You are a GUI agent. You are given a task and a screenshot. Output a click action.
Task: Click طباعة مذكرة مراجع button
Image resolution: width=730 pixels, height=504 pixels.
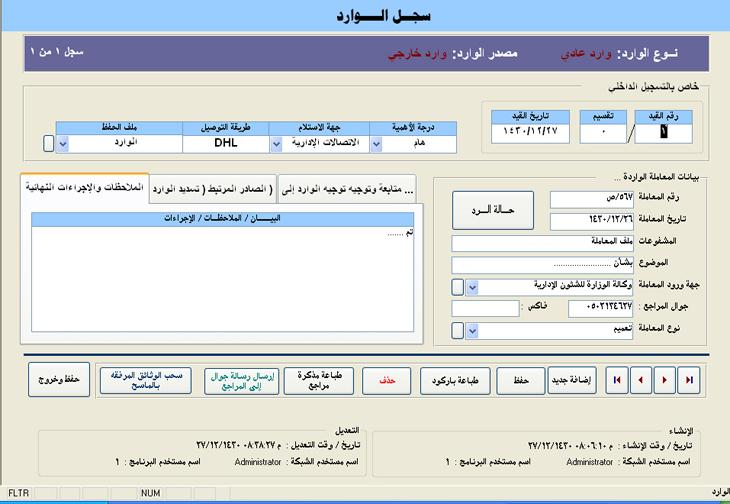[318, 381]
